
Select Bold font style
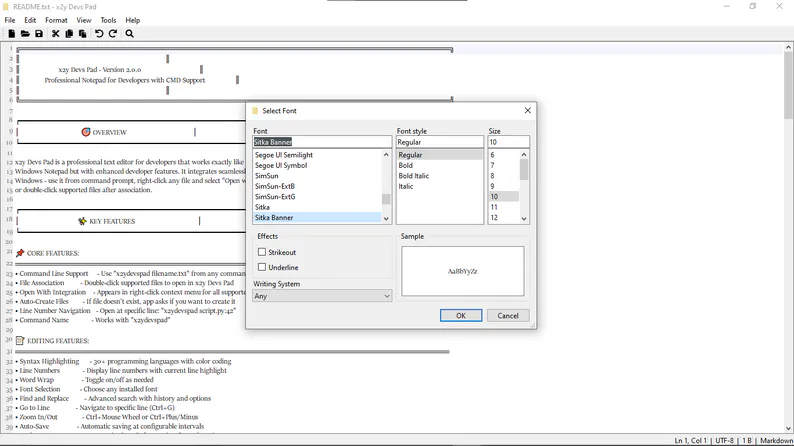click(x=440, y=166)
